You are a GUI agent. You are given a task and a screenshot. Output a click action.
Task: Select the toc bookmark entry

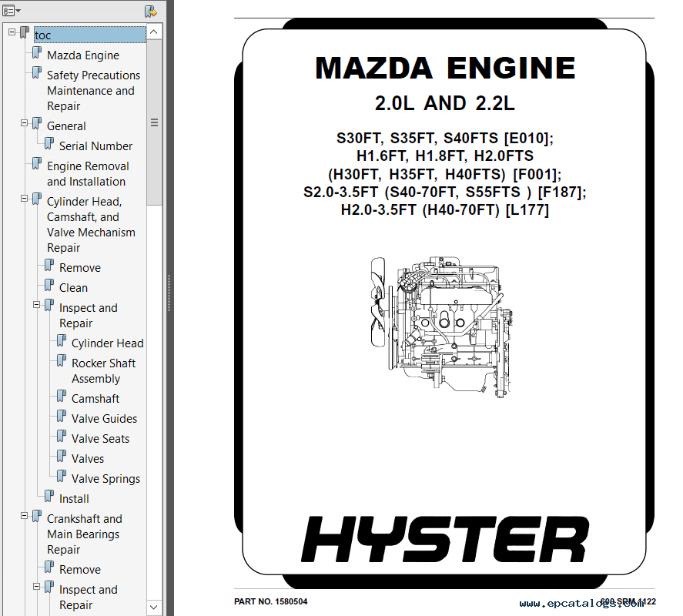pyautogui.click(x=90, y=35)
